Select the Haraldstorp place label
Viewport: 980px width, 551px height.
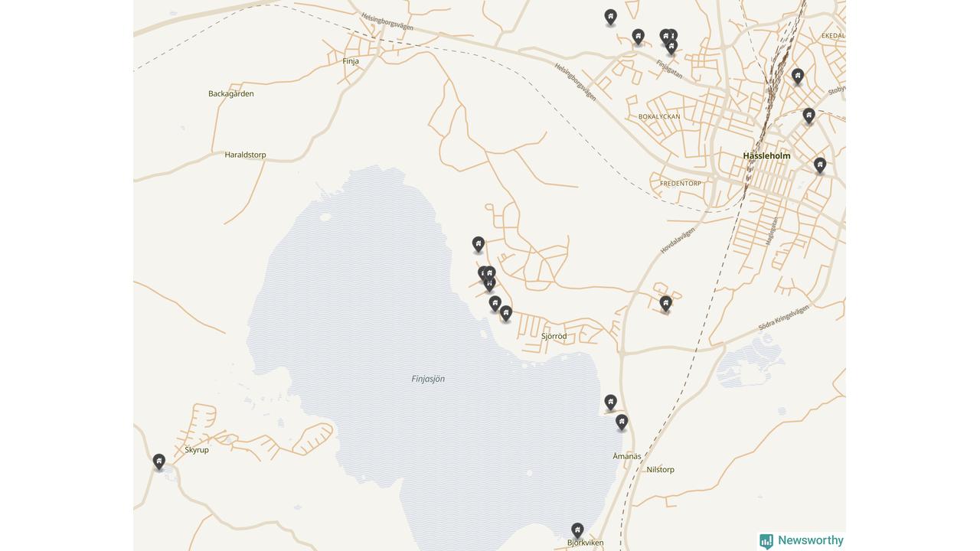click(246, 155)
